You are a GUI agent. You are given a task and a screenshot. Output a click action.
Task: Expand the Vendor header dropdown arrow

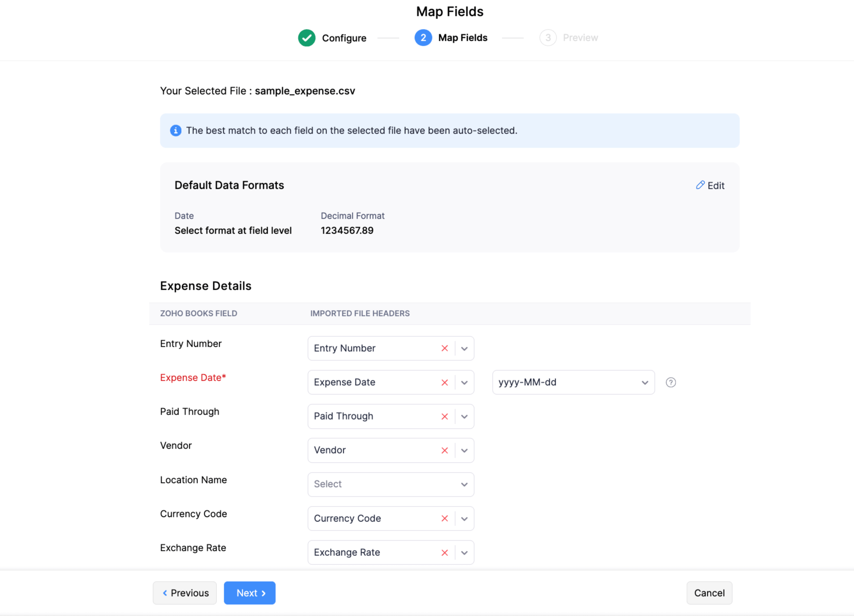[x=464, y=450]
